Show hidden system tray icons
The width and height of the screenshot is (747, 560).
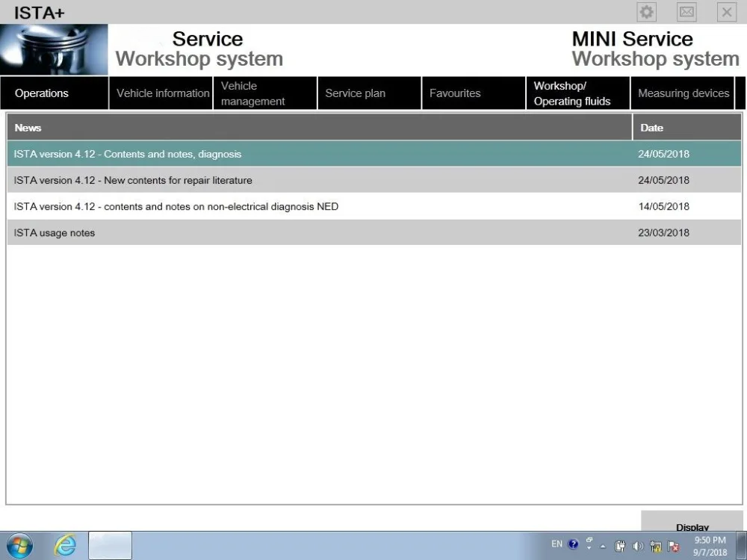(603, 547)
